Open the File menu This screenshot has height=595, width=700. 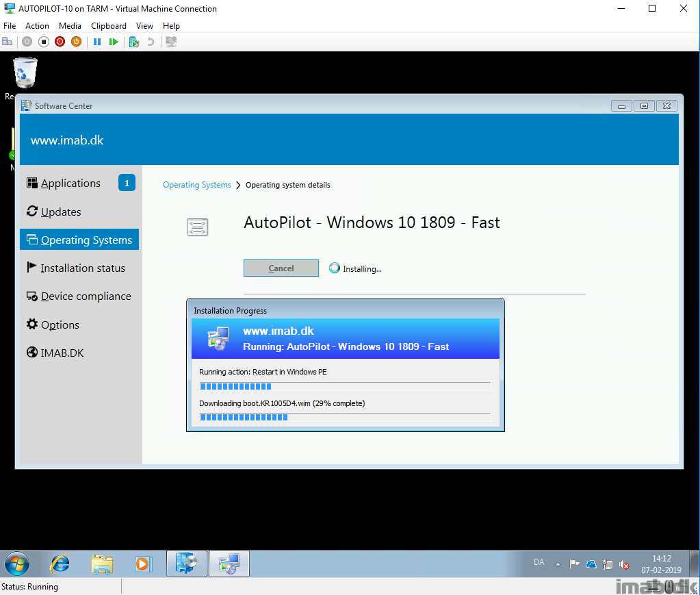click(10, 26)
